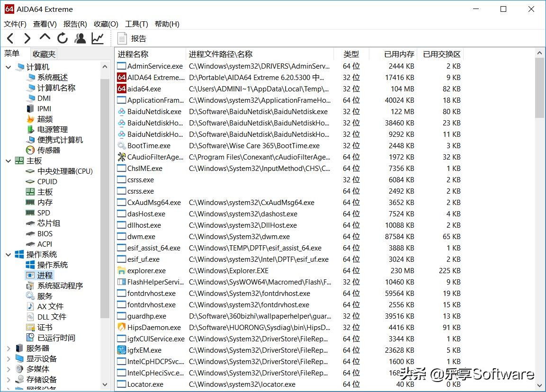546x392 pixels.
Task: Select igfxEM.exe process icon
Action: click(x=121, y=350)
